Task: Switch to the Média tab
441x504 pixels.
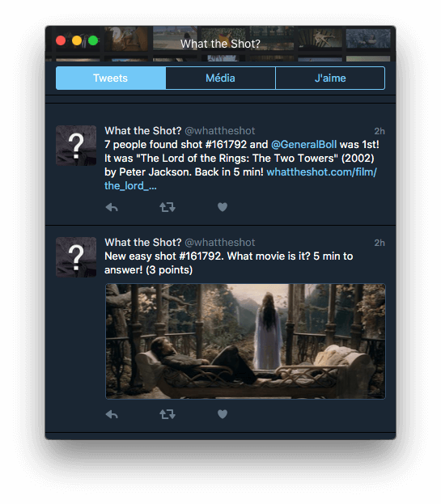Action: [220, 78]
